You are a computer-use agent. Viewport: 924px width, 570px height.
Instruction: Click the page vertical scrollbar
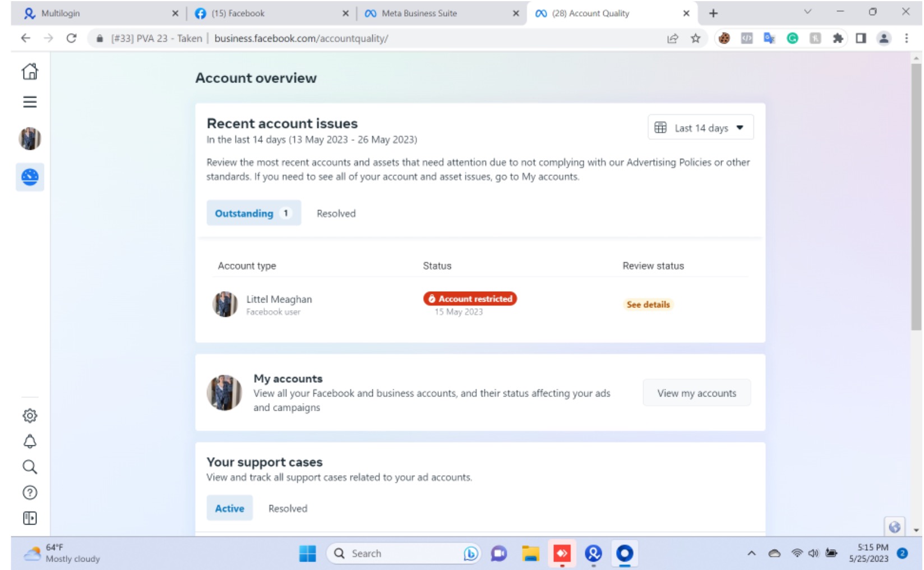click(x=916, y=197)
